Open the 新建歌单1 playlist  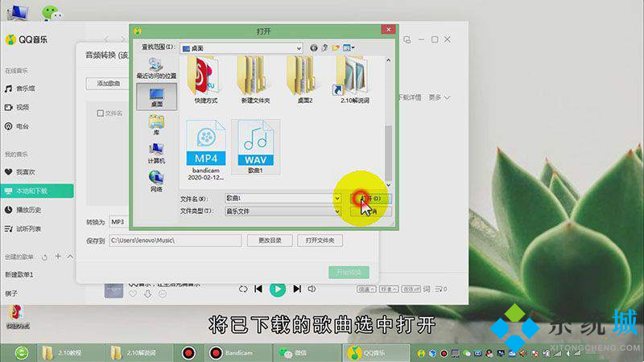(x=19, y=274)
